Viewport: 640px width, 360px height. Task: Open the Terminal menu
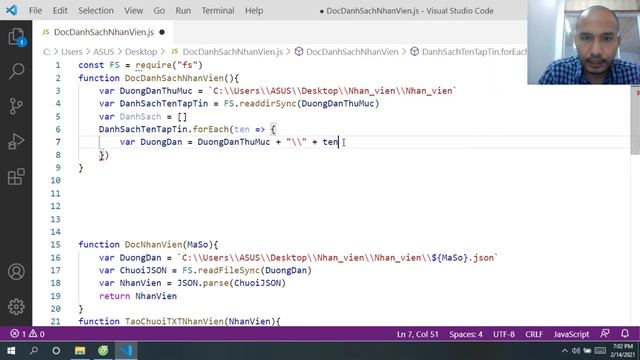click(x=218, y=11)
